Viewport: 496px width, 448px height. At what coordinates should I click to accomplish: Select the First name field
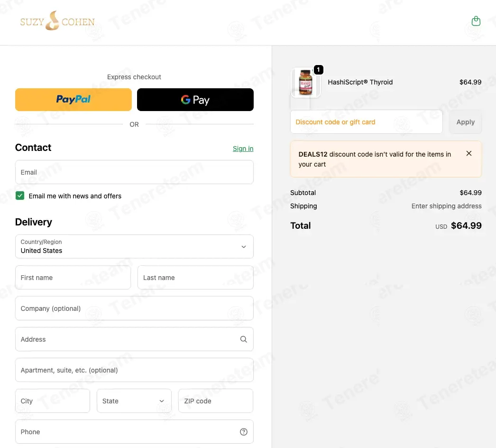73,277
